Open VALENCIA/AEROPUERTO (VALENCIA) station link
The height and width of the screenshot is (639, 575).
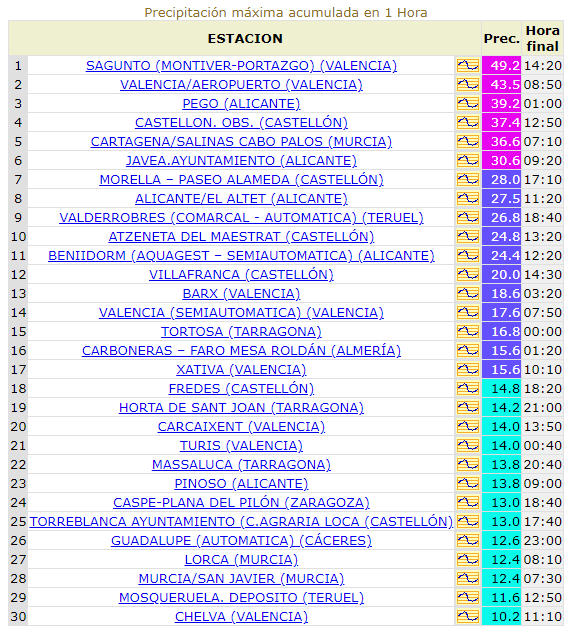241,85
